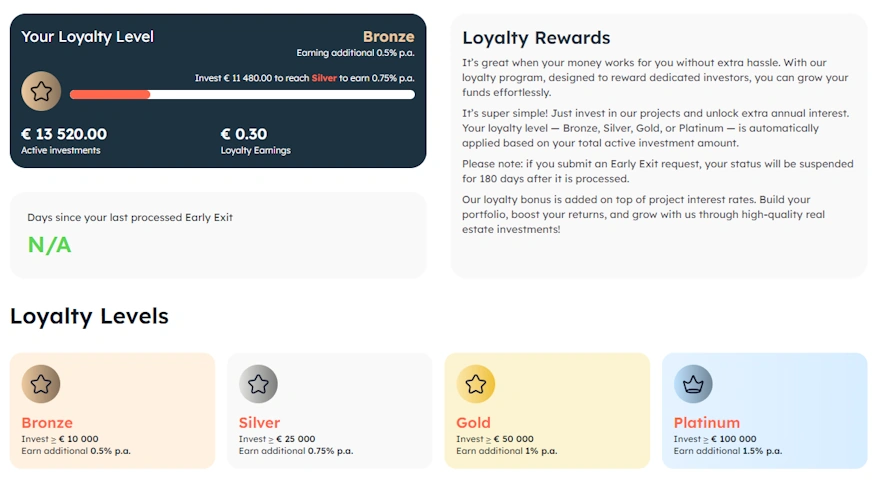Screen dimensions: 875x480
Task: Select the Platinum loyalty level card title
Action: pyautogui.click(x=706, y=422)
